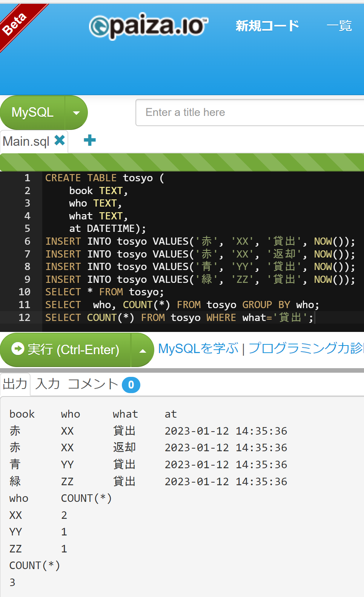
Task: Switch to the 入力 tab
Action: 48,384
